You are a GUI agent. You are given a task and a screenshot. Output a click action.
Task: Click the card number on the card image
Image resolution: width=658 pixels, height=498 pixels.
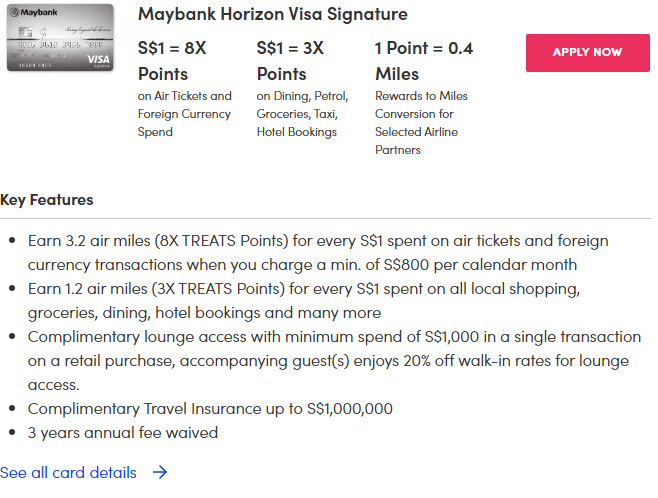coord(60,46)
